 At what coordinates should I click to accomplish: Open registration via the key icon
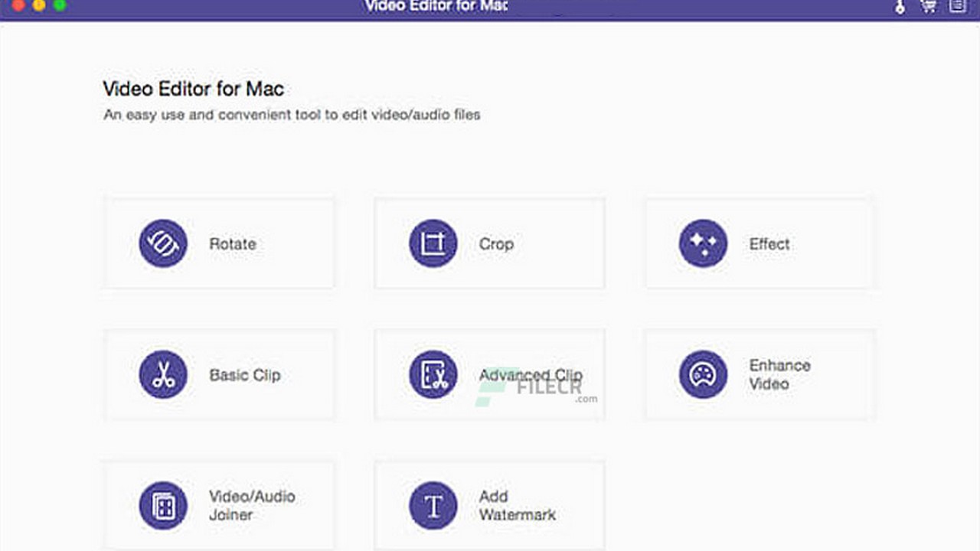point(900,7)
